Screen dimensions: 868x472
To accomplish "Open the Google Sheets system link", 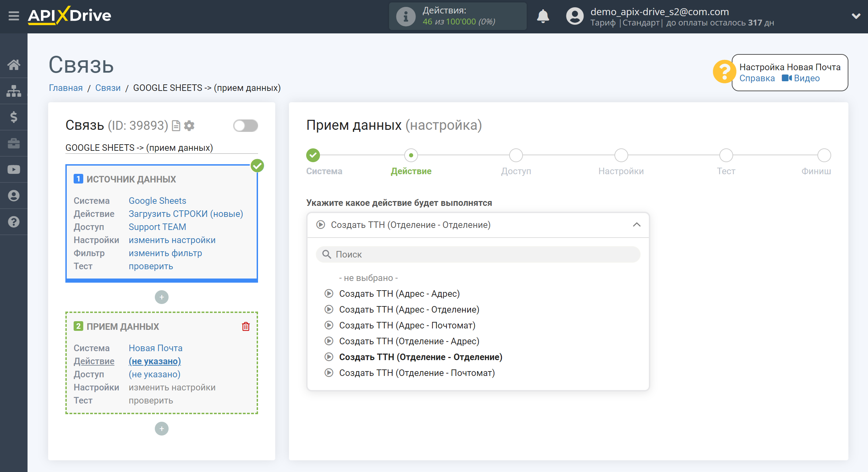I will click(x=157, y=201).
